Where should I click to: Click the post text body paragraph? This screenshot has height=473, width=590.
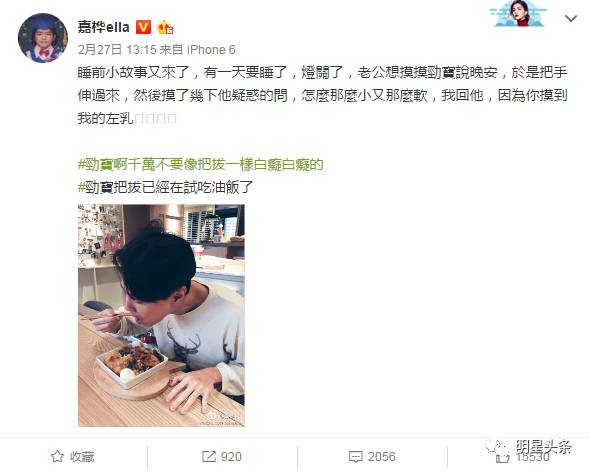(x=322, y=95)
